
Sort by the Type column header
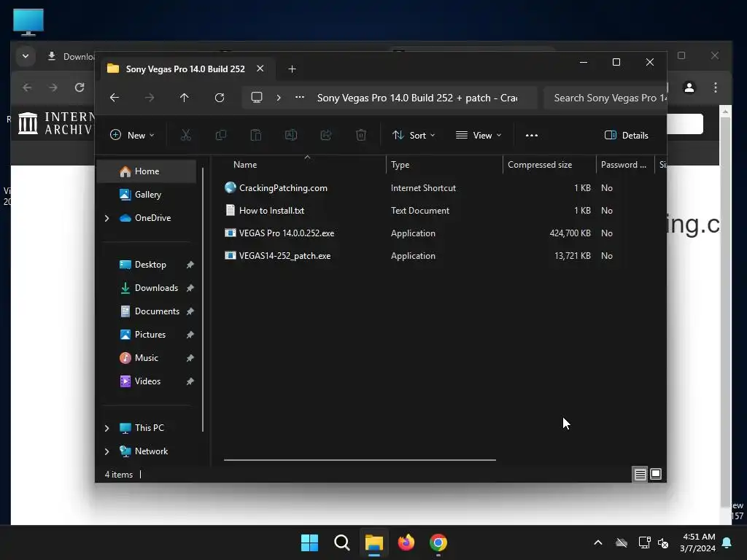(444, 165)
